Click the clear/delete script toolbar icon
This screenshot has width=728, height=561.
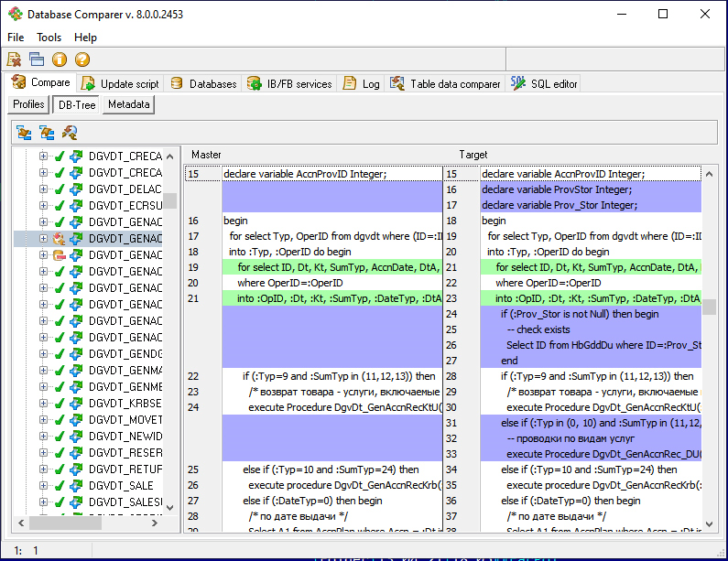click(x=14, y=59)
